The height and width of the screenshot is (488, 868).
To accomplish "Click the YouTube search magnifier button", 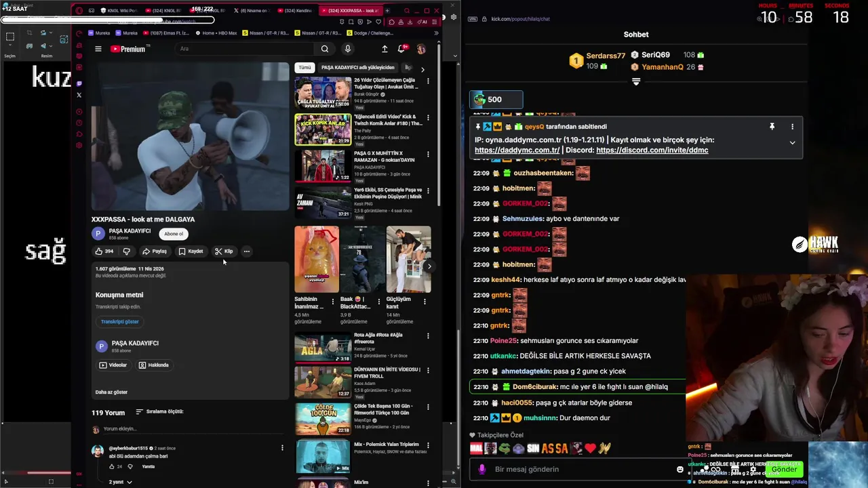I will (x=325, y=49).
